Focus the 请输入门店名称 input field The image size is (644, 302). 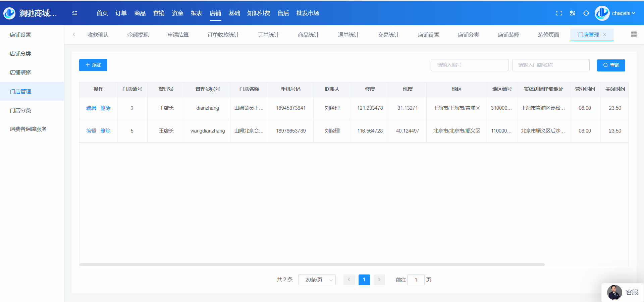550,65
